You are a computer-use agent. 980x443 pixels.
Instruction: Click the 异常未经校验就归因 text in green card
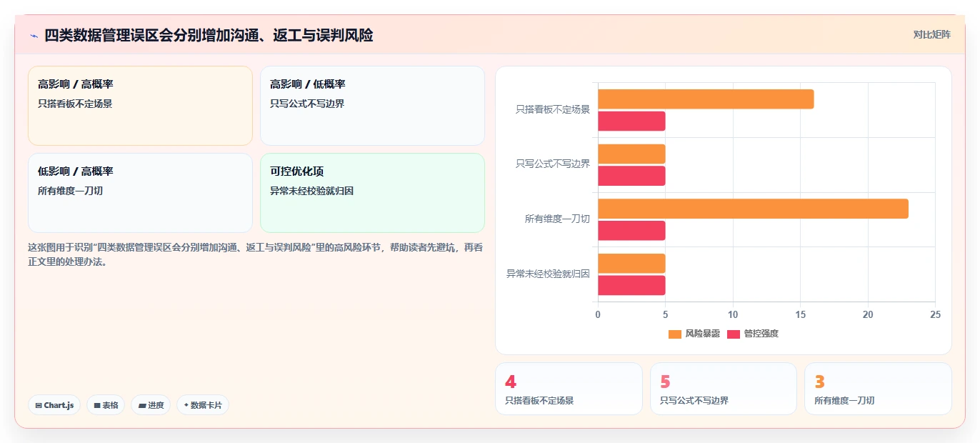pos(311,191)
